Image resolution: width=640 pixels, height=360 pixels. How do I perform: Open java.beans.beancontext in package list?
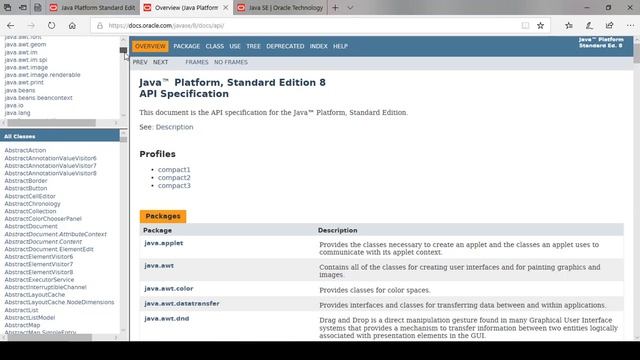coord(38,98)
